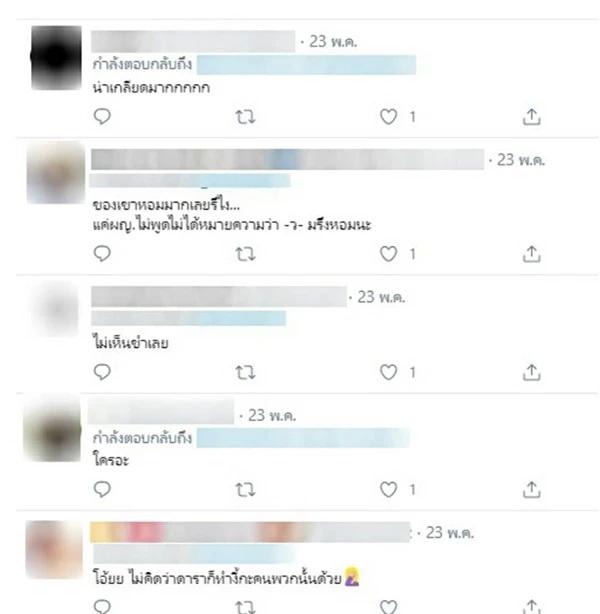Retweet the 'ใครอะ' tweet
The image size is (600, 614).
(245, 489)
